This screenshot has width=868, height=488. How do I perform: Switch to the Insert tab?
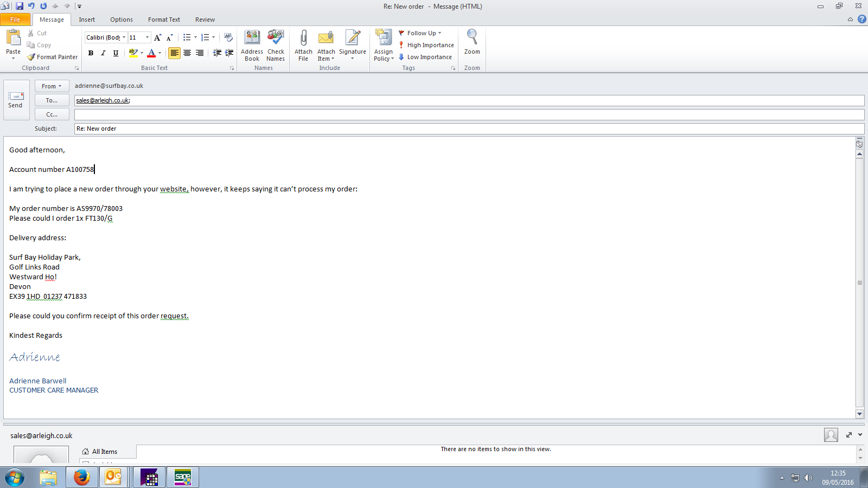tap(87, 20)
